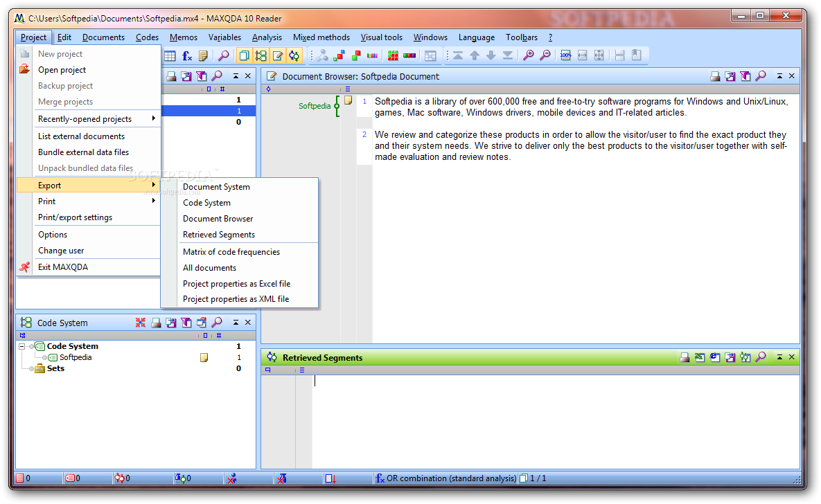
Task: Undock the Retrieved Segments panel using the arrow button
Action: point(779,357)
